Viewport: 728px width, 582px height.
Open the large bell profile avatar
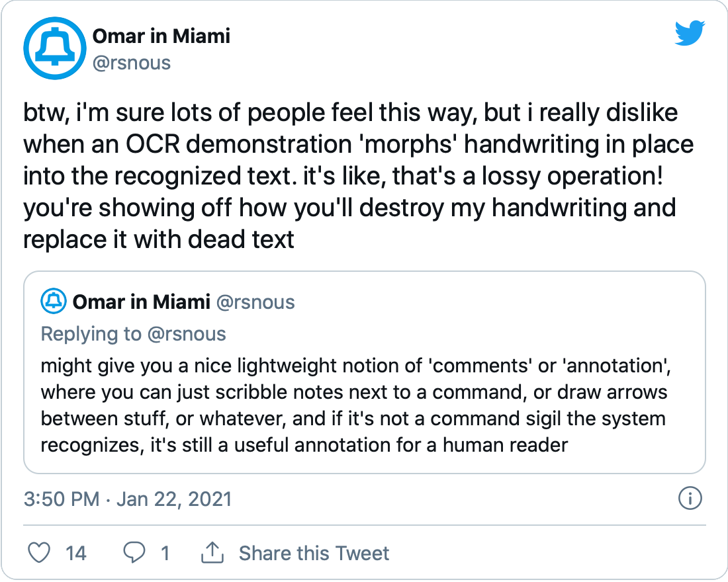[55, 48]
